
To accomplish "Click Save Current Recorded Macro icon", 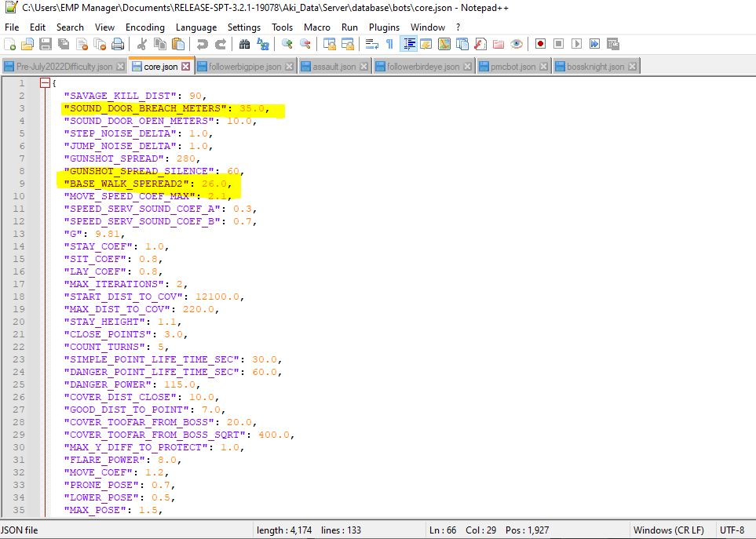I will (613, 44).
